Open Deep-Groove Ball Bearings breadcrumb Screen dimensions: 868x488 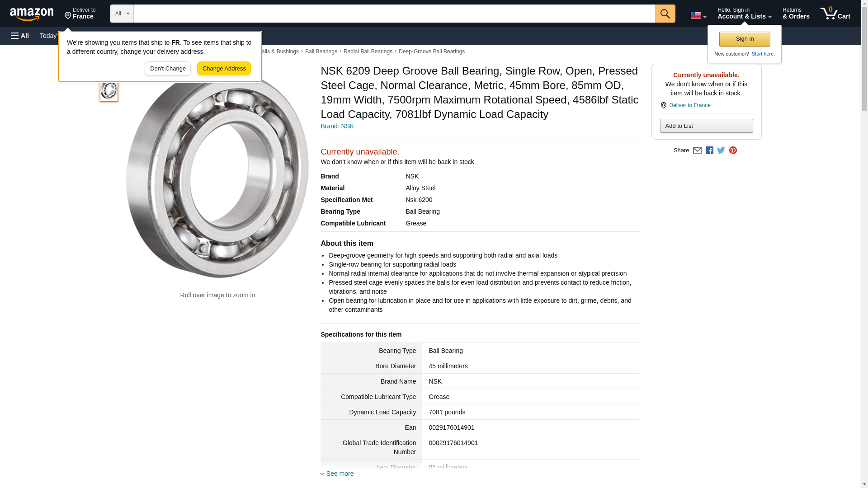(x=431, y=52)
